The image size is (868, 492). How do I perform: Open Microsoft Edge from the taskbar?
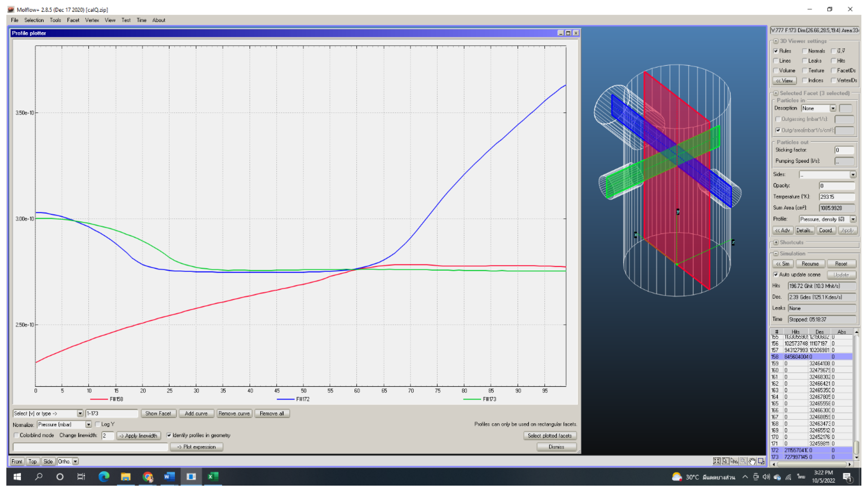[104, 477]
